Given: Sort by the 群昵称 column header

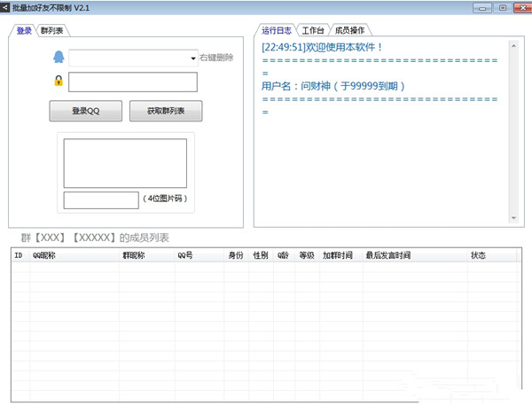Looking at the screenshot, I should tap(147, 255).
